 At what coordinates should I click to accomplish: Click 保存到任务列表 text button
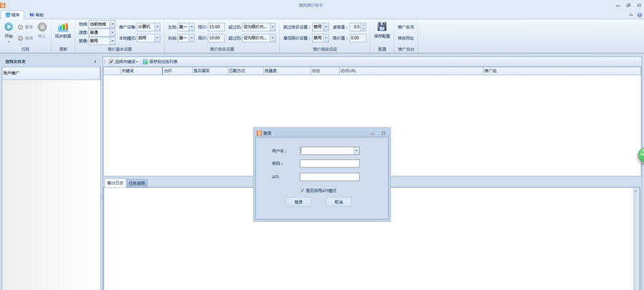tap(163, 62)
